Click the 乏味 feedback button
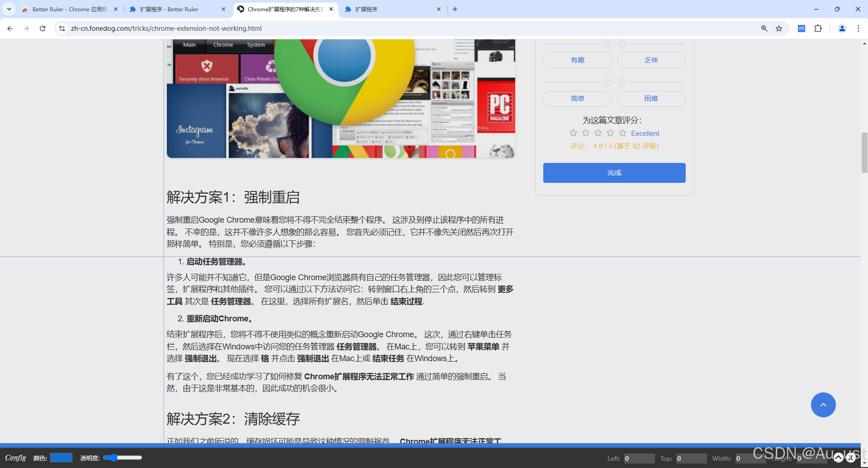Screen dimensions: 868x468 pyautogui.click(x=651, y=60)
